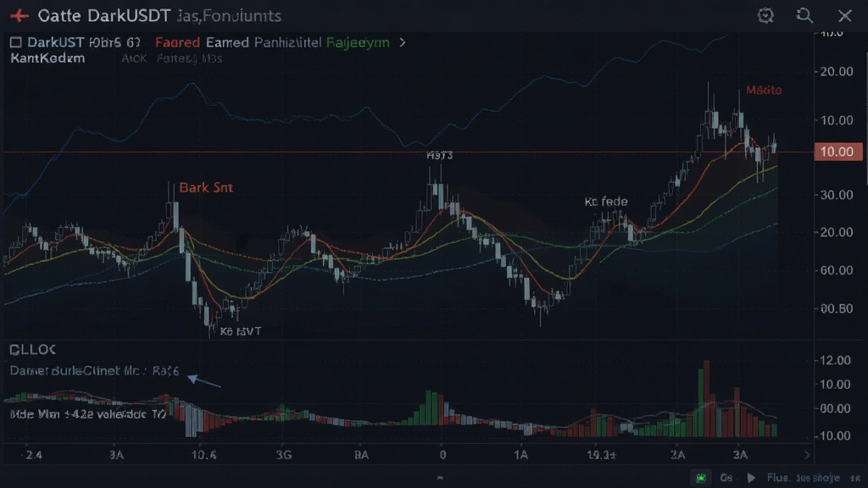
Task: Click the 1A time axis label
Action: click(x=520, y=455)
